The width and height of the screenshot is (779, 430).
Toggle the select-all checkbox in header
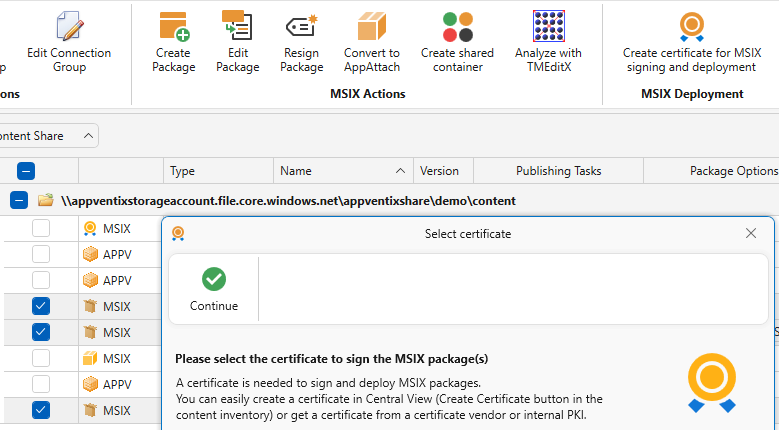(x=26, y=171)
